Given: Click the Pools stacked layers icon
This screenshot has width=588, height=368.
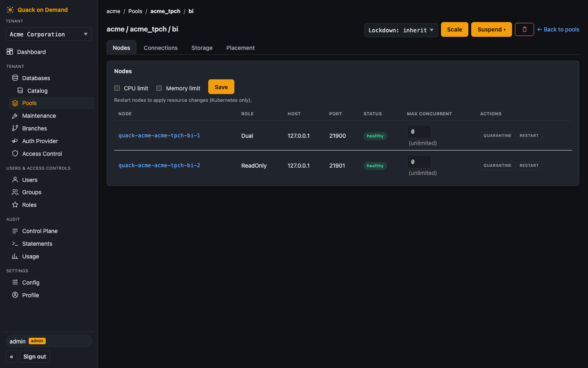Looking at the screenshot, I should 15,103.
